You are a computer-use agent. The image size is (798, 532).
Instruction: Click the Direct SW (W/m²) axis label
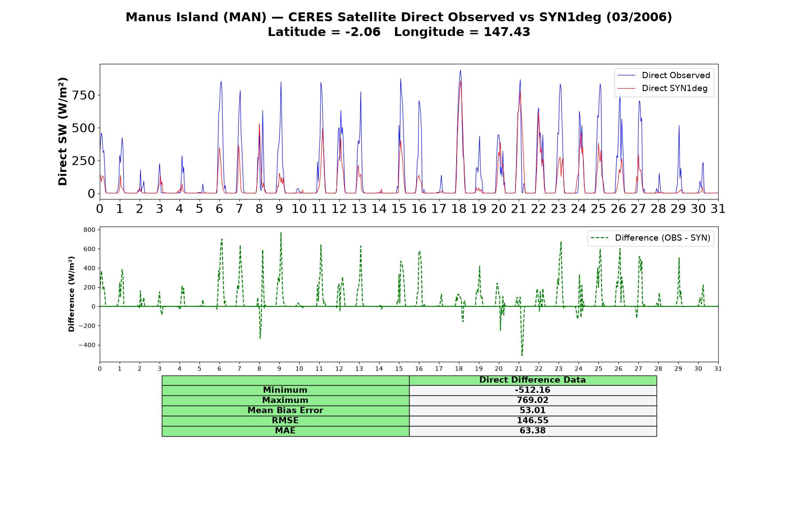(x=63, y=131)
